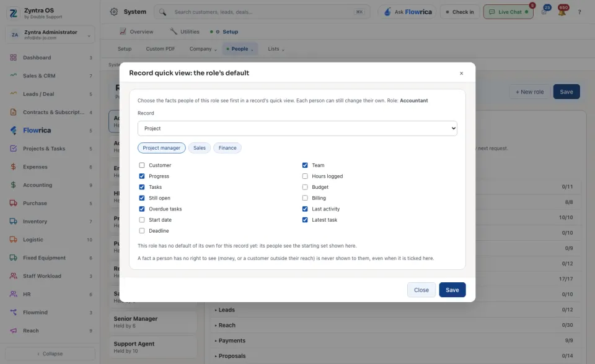Open the Accounting dollar icon

point(13,184)
